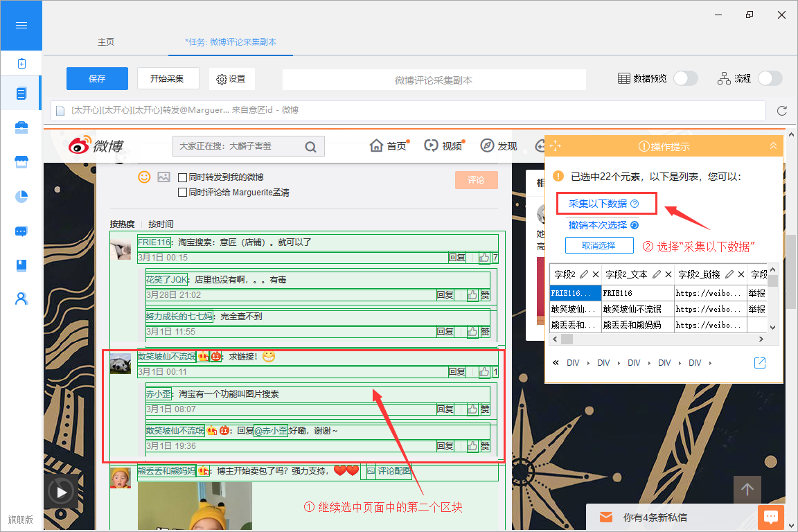The image size is (798, 532).
Task: Open the chat message sidebar icon
Action: [x=21, y=231]
